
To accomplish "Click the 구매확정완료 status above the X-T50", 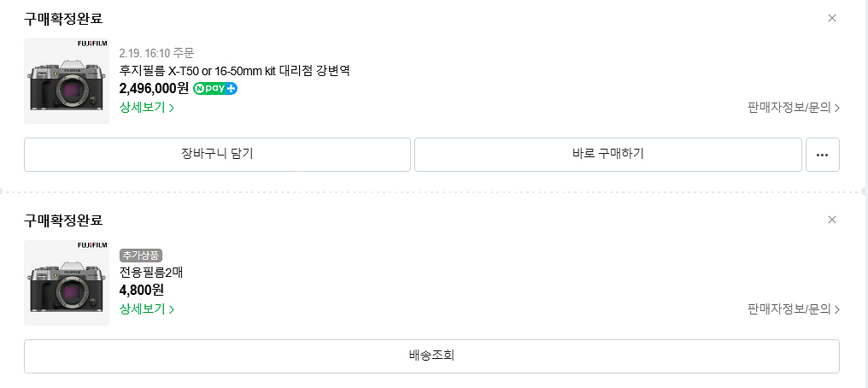I will (x=63, y=18).
